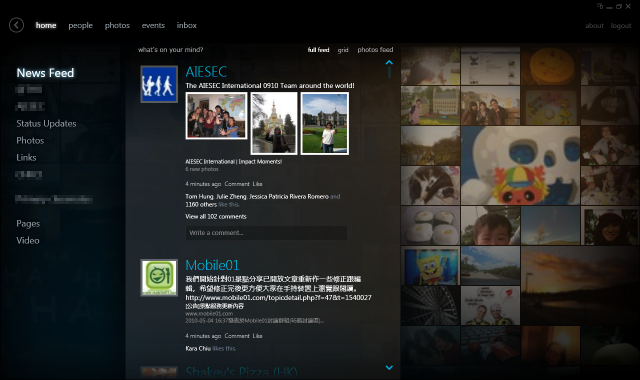The height and width of the screenshot is (380, 640).
Task: Open Tom Hung's name link
Action: [x=199, y=197]
